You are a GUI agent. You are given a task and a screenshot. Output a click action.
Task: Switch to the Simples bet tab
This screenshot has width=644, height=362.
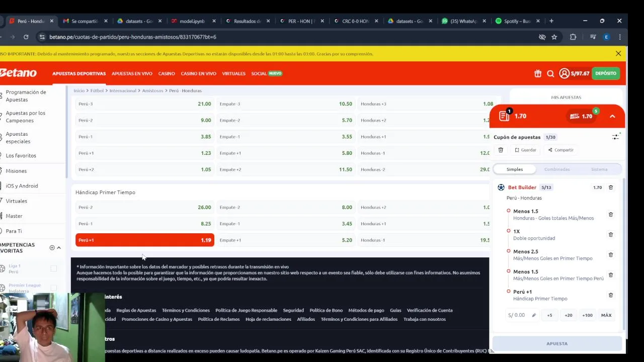(515, 169)
